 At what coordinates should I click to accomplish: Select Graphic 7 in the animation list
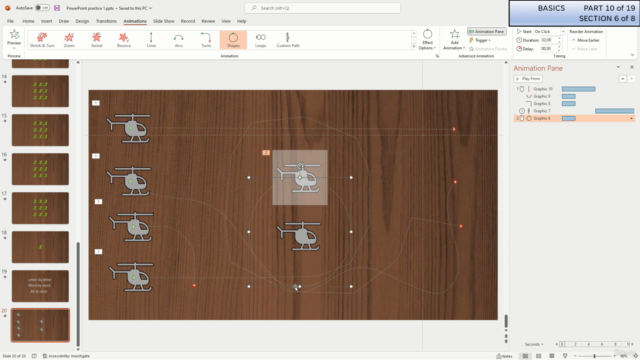pyautogui.click(x=542, y=111)
